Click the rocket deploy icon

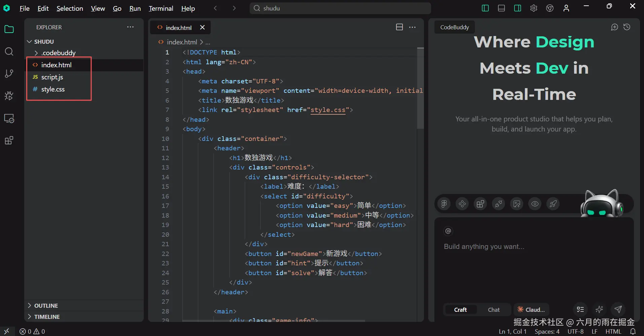553,203
